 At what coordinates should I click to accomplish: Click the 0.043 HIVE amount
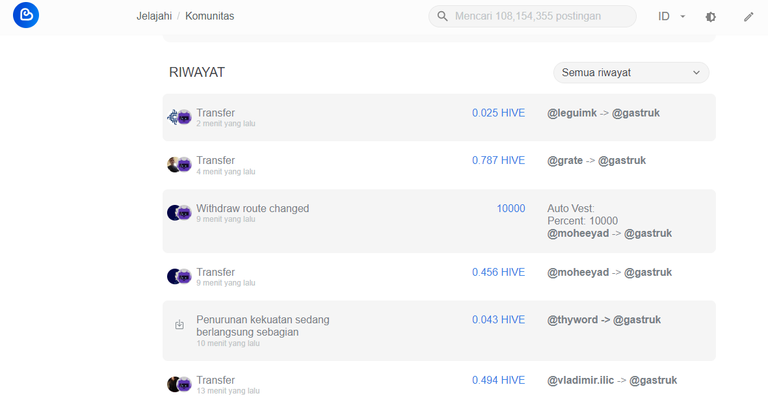click(498, 320)
